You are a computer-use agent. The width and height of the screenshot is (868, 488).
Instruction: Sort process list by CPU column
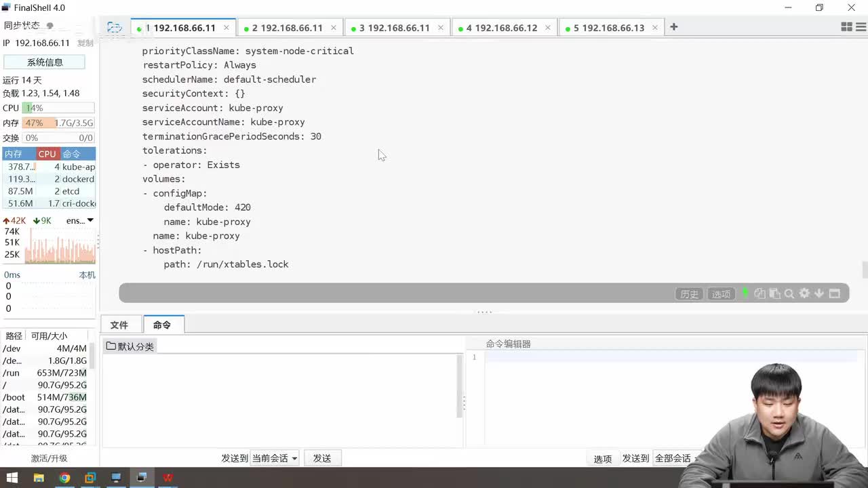[47, 154]
